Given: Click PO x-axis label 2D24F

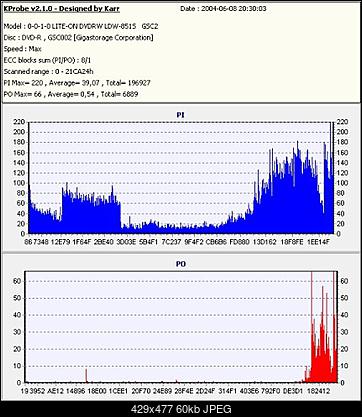Looking at the screenshot, I should 206,391.
